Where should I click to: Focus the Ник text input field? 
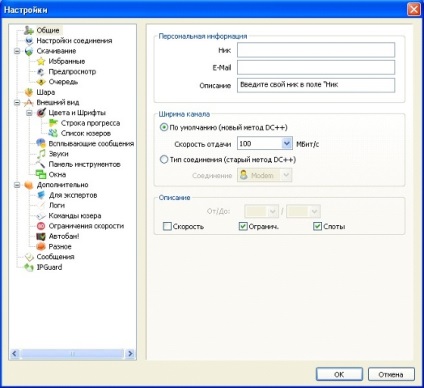click(x=316, y=50)
